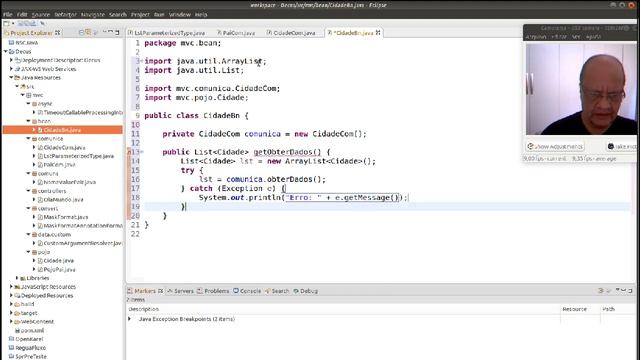Open the Debug view tab
640x360 pixels.
tap(305, 291)
